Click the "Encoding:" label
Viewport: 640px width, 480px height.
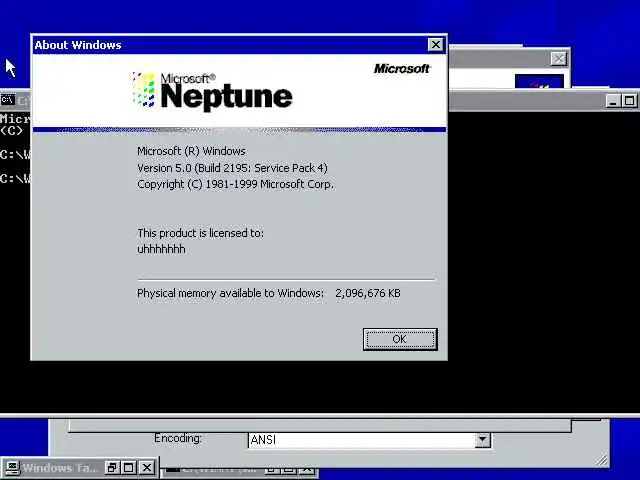pos(178,438)
